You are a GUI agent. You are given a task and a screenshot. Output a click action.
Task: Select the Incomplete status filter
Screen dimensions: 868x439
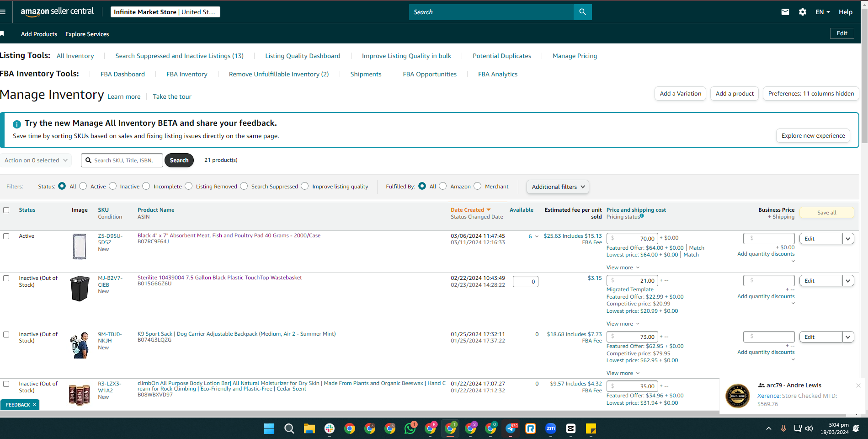click(x=146, y=186)
